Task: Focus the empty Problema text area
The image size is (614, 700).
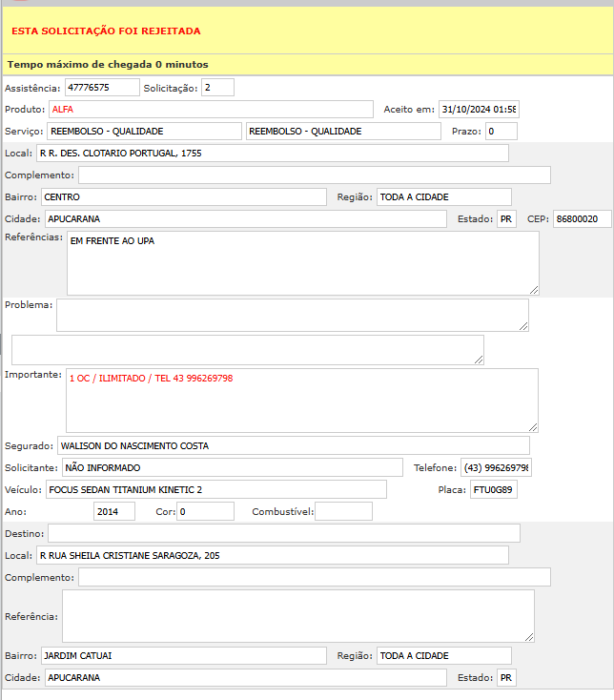Action: pos(292,315)
